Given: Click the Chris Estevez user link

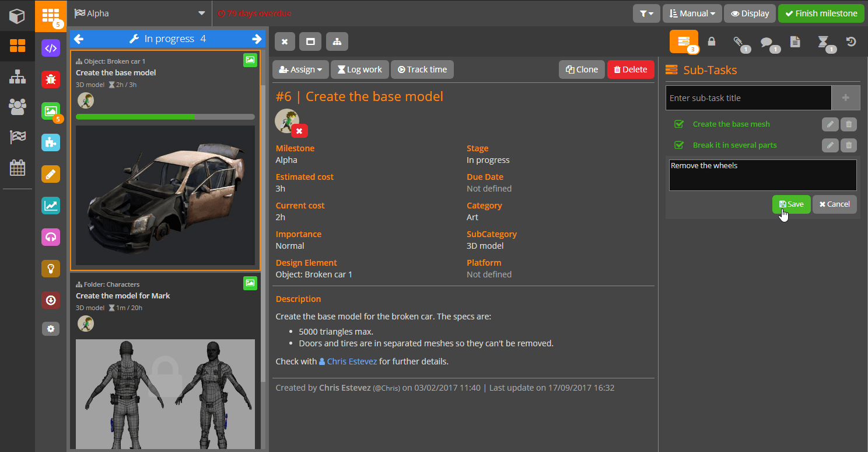Looking at the screenshot, I should pyautogui.click(x=351, y=361).
